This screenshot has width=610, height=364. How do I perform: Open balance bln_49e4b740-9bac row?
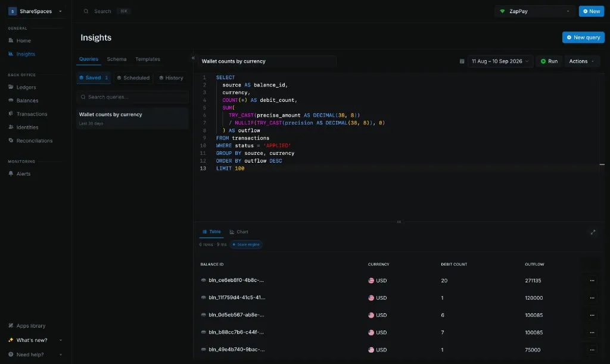236,350
